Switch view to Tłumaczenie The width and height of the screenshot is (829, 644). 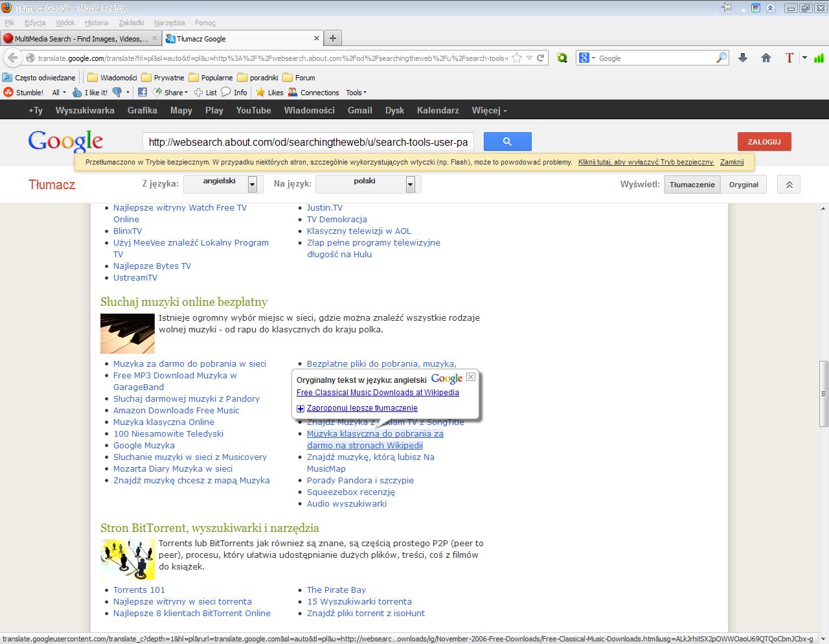tap(692, 185)
